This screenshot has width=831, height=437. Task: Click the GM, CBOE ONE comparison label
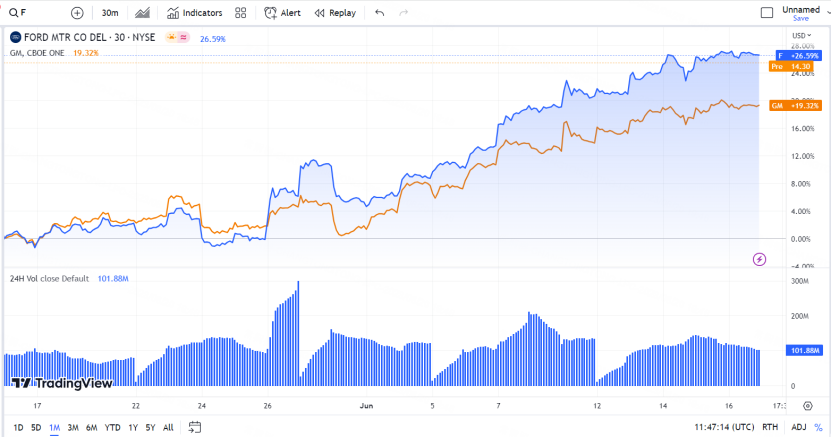[39, 52]
